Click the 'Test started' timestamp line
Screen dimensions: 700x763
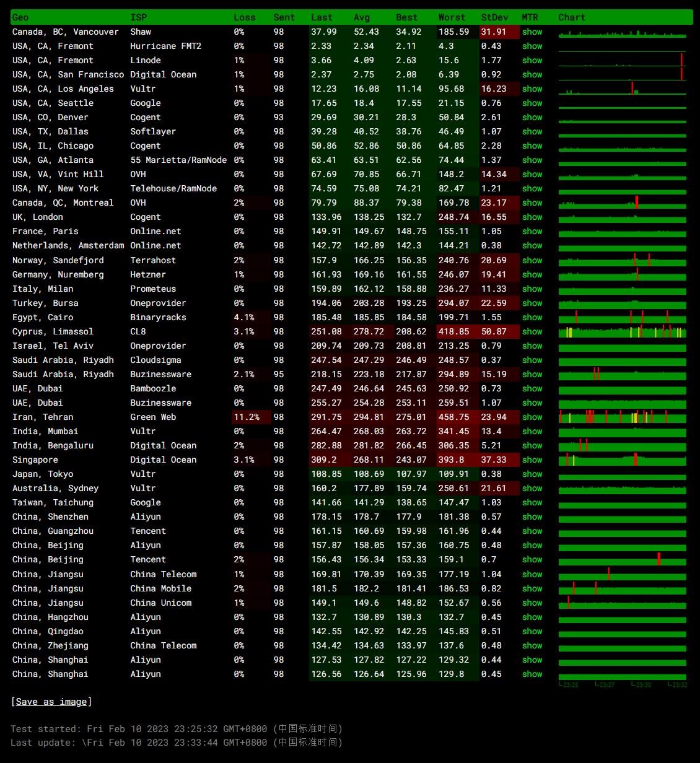177,729
